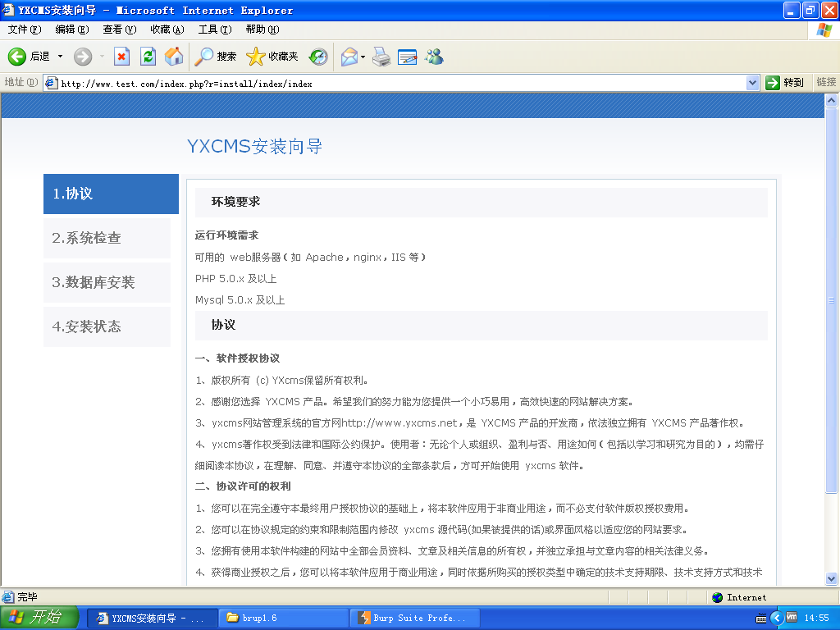Refresh the page with the green arrows icon
The image size is (840, 630).
point(148,57)
